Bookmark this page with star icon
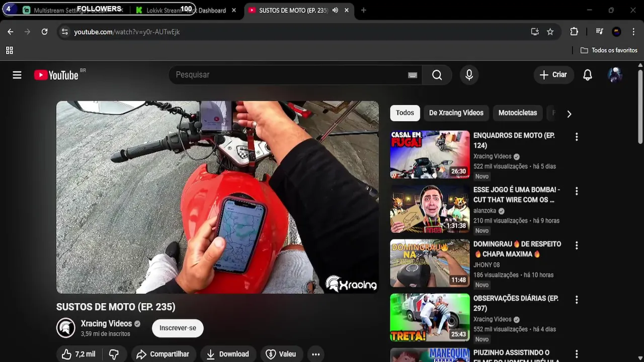Image resolution: width=644 pixels, height=362 pixels. pyautogui.click(x=550, y=32)
